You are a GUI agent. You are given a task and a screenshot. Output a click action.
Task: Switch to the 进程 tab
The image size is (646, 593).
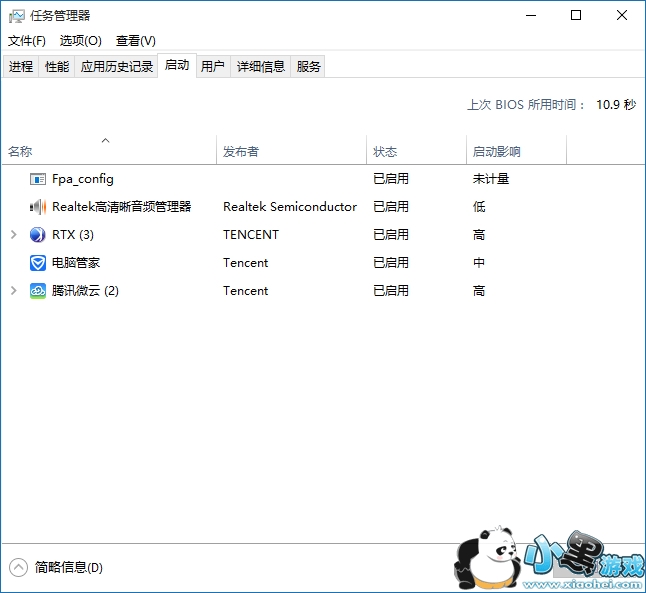pyautogui.click(x=21, y=66)
